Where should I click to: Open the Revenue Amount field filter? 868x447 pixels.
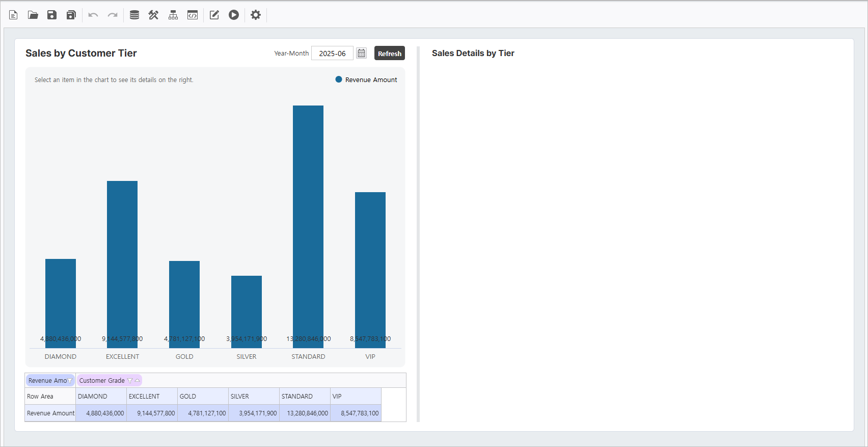pyautogui.click(x=70, y=381)
